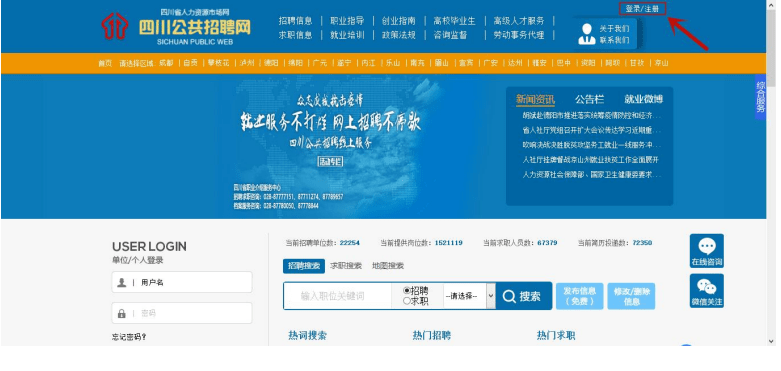
Task: Expand the --请选择-- dropdown
Action: click(x=469, y=296)
